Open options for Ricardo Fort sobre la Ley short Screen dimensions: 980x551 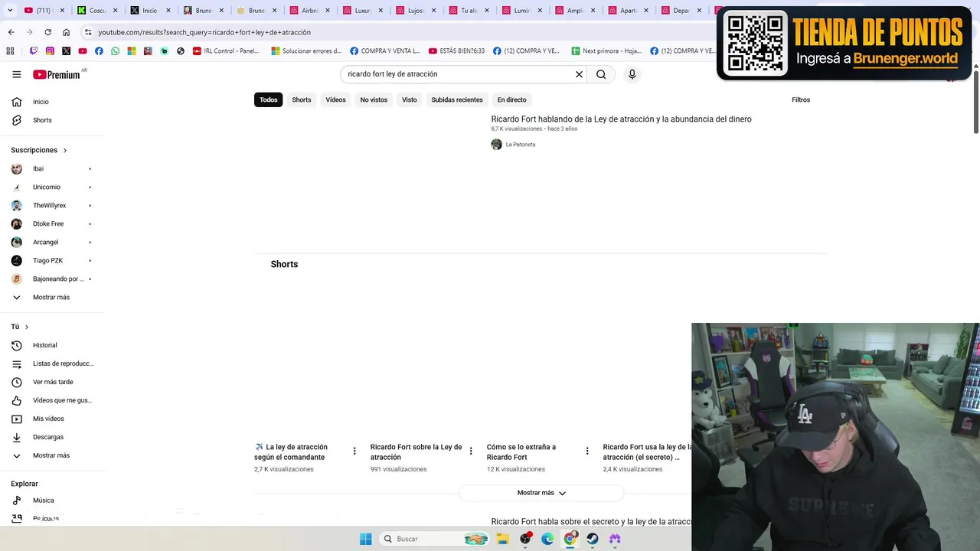[x=471, y=451]
